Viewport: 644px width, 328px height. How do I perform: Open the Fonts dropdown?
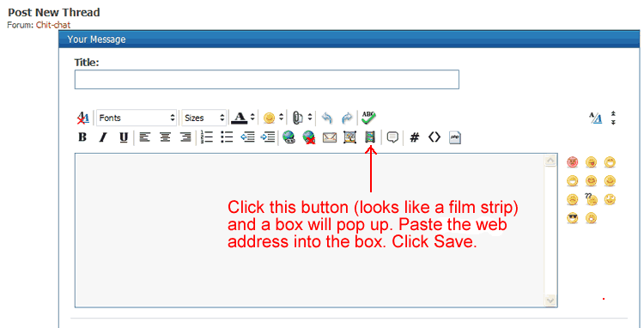coord(137,118)
